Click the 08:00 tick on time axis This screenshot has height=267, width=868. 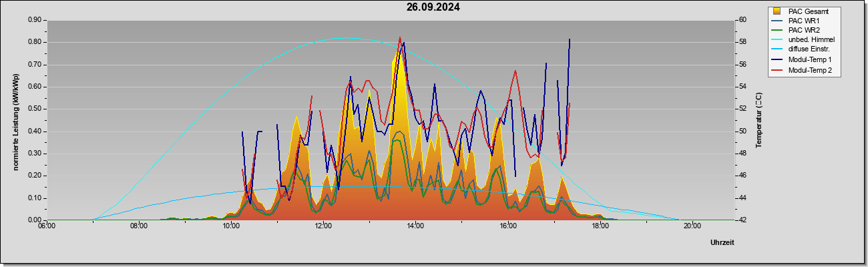(x=139, y=226)
